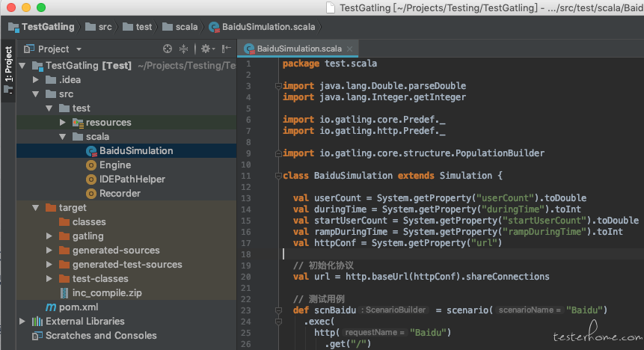Fold the imports block at line 3
The height and width of the screenshot is (350, 644).
tap(278, 86)
